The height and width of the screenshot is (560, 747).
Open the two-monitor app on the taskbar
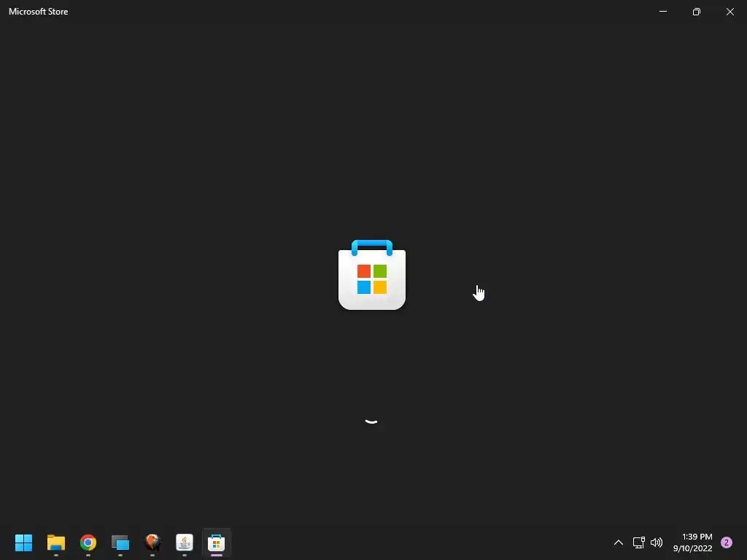coord(120,542)
